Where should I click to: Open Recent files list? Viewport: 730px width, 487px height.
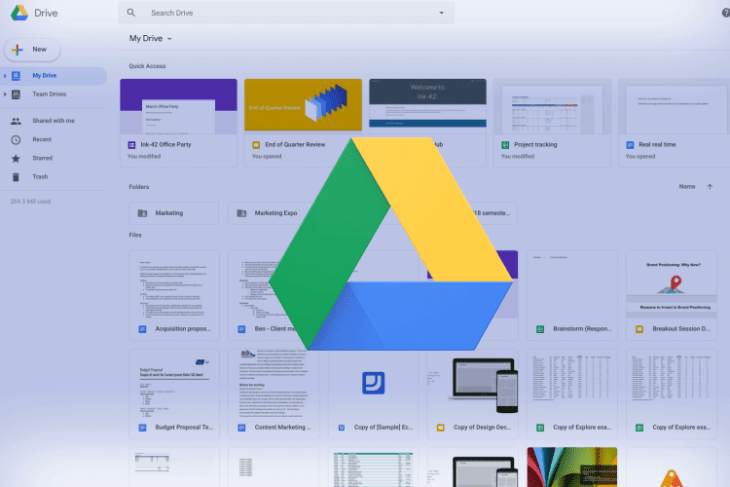point(42,139)
